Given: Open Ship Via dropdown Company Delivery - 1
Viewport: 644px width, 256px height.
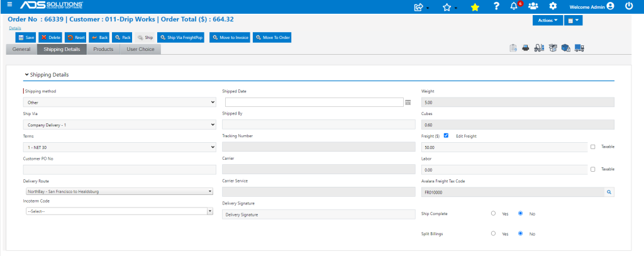Looking at the screenshot, I should [x=120, y=125].
